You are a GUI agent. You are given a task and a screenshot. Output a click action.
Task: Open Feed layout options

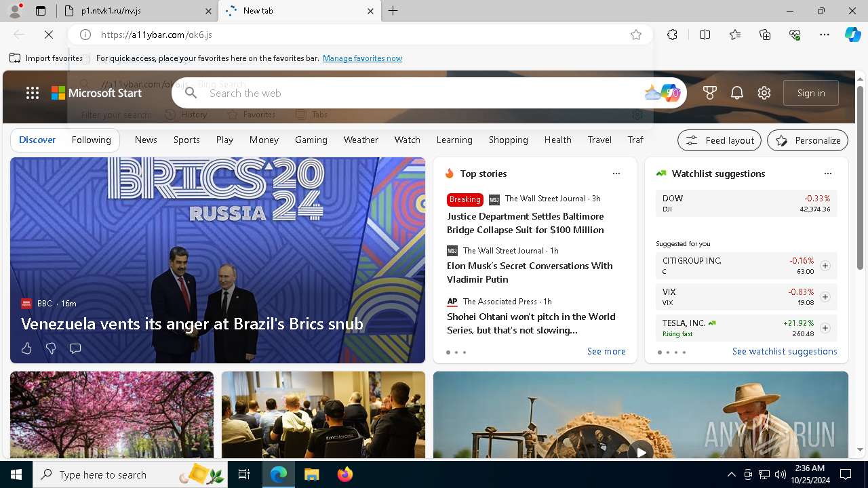point(719,140)
